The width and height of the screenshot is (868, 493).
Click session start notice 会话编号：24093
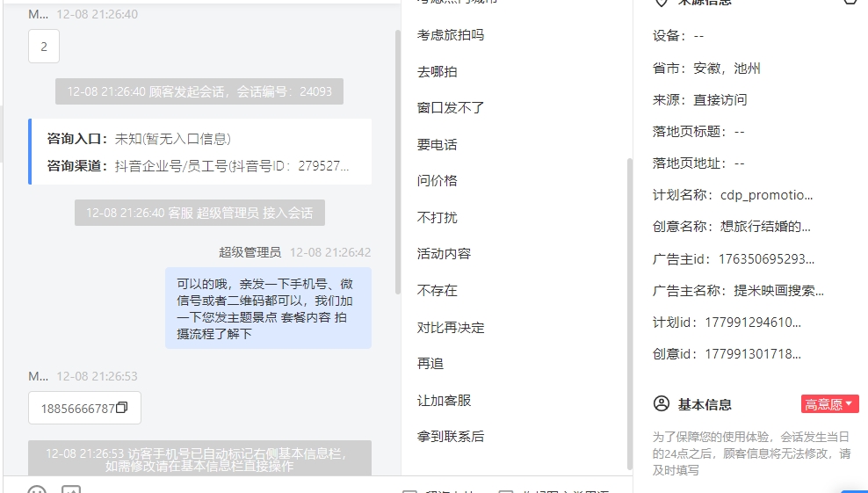199,91
